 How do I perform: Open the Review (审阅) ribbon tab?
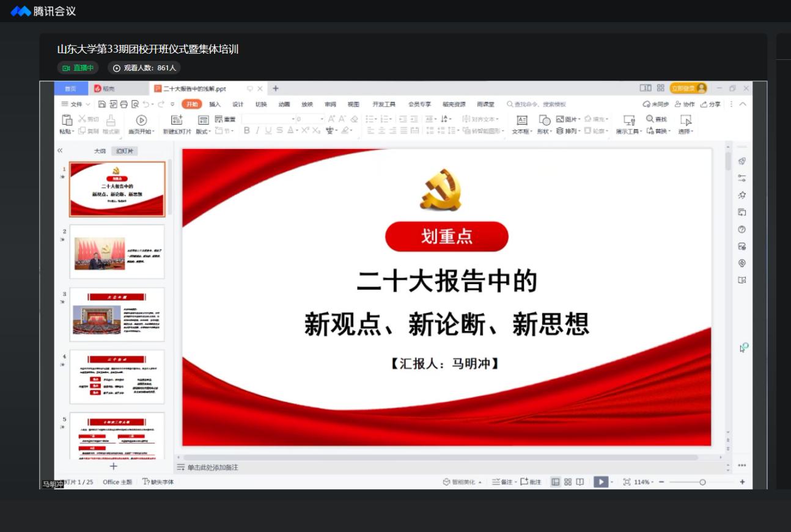pyautogui.click(x=330, y=104)
